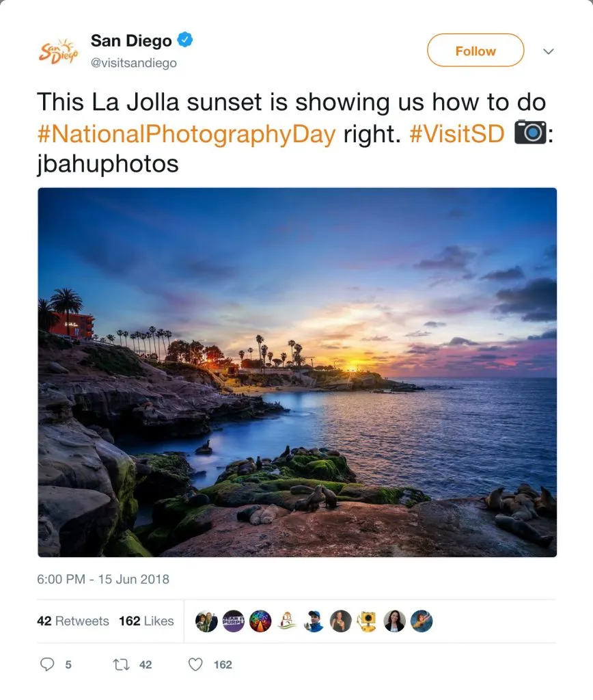Click the tower logo liker avatar

pos(287,621)
